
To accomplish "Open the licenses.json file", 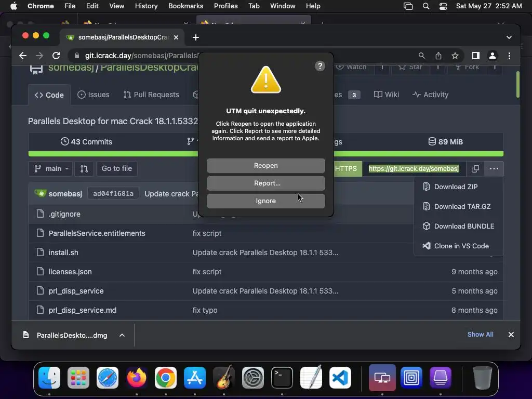I will point(70,272).
